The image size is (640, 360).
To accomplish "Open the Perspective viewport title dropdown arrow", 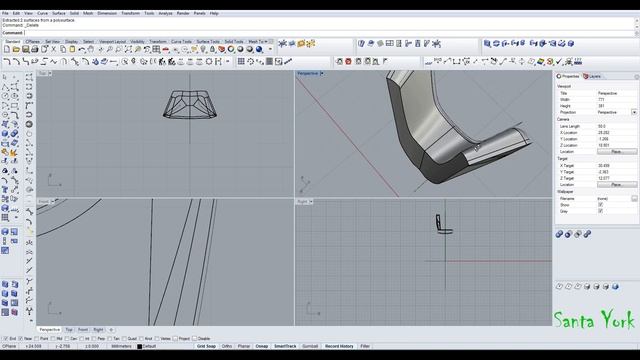I will tap(322, 73).
